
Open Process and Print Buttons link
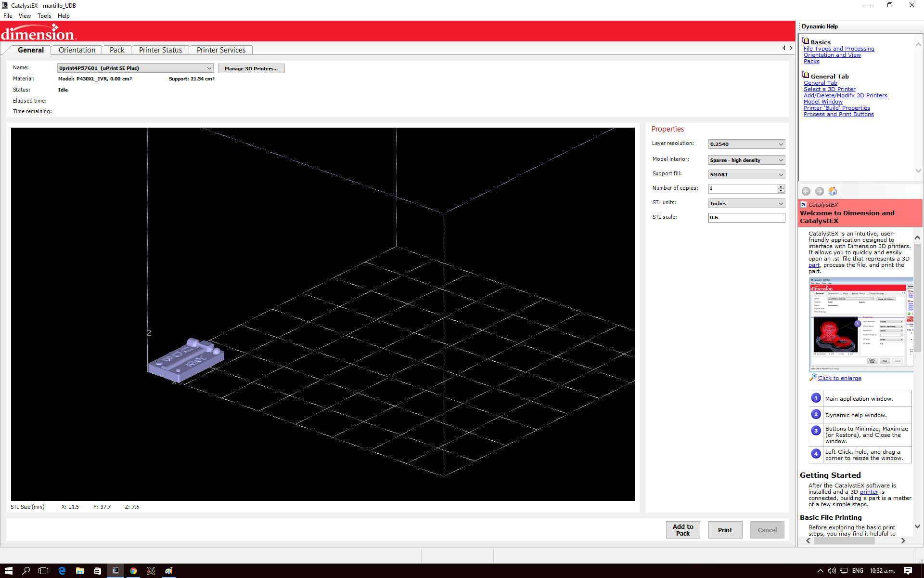point(839,114)
